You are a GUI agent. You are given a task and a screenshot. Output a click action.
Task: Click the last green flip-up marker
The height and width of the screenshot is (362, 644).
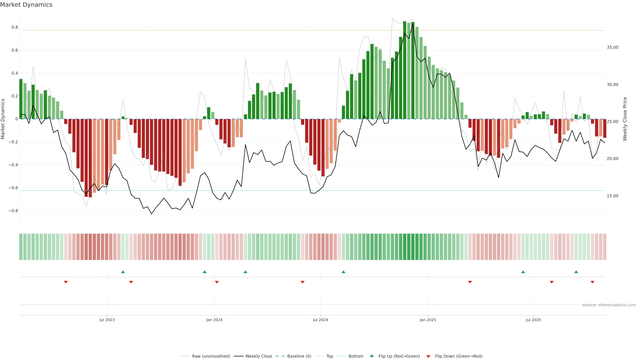click(x=576, y=272)
